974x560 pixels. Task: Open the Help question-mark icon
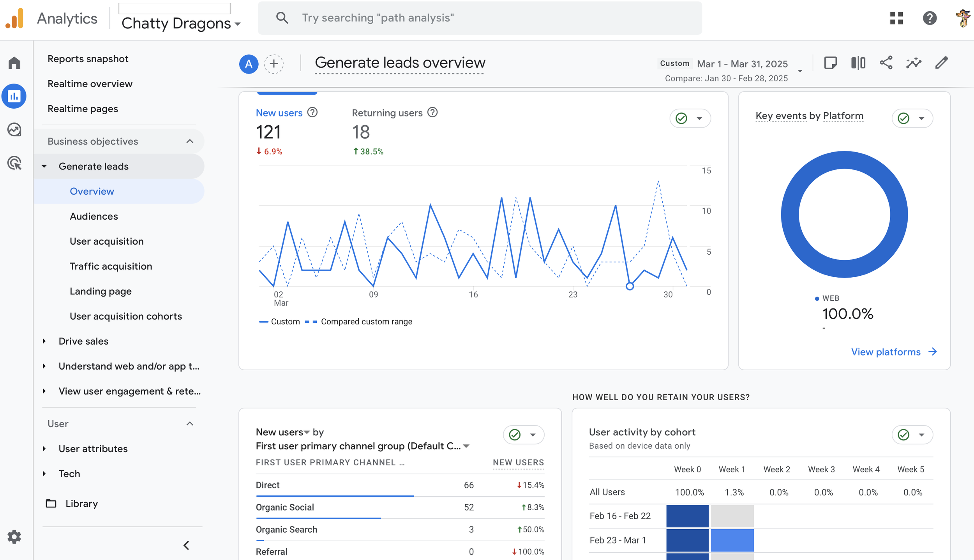(930, 18)
